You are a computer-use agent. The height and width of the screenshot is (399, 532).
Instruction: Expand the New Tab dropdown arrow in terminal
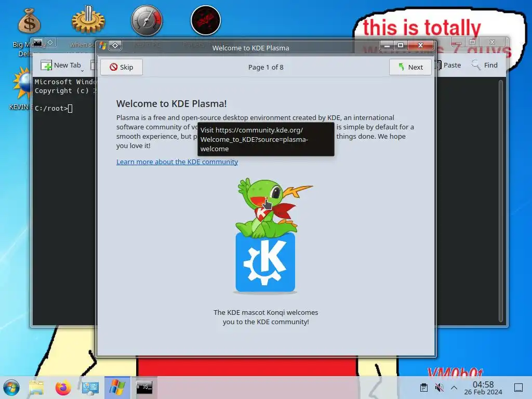tap(83, 70)
